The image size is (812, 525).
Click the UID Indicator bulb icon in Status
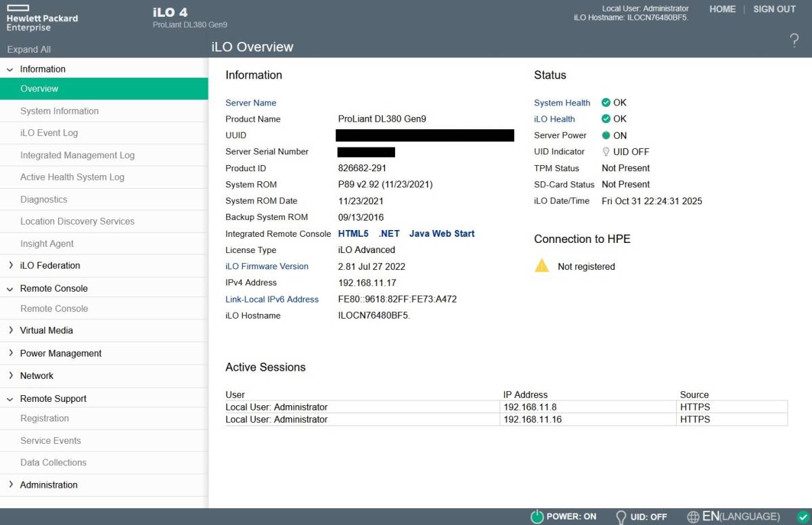click(606, 152)
